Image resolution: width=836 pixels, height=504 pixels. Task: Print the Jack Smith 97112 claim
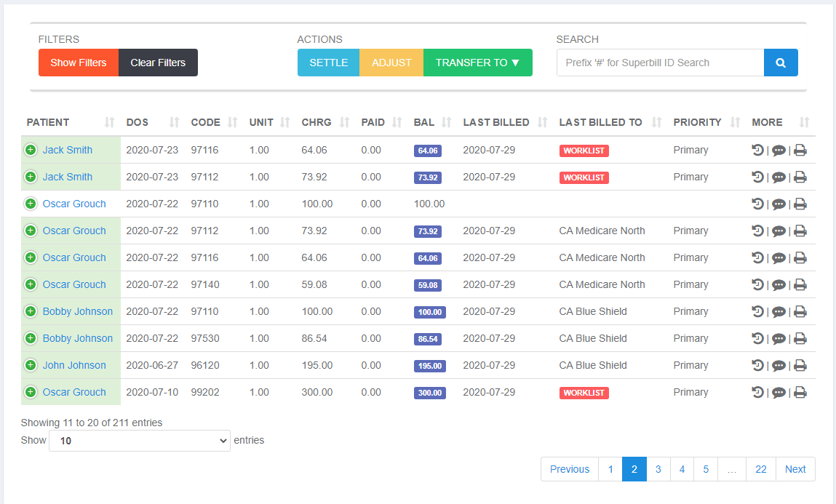(x=800, y=177)
